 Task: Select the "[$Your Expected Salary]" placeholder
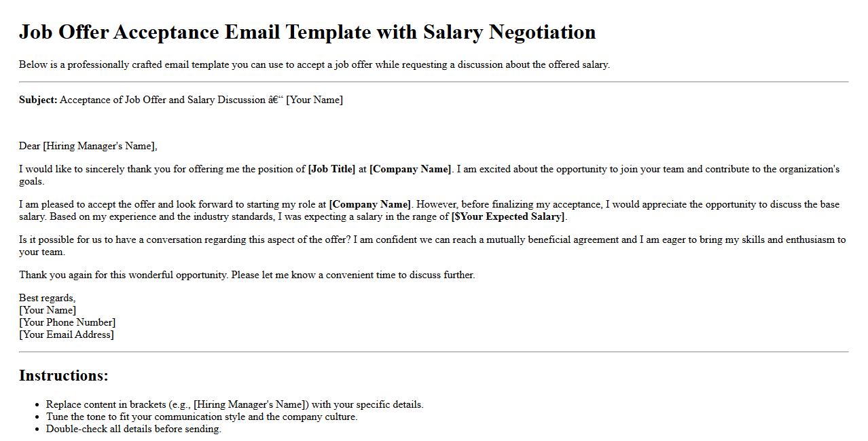[x=508, y=216]
